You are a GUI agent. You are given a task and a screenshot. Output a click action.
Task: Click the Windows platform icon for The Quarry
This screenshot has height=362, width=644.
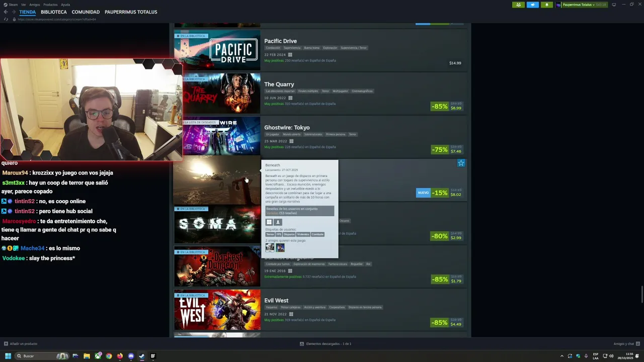tap(290, 98)
